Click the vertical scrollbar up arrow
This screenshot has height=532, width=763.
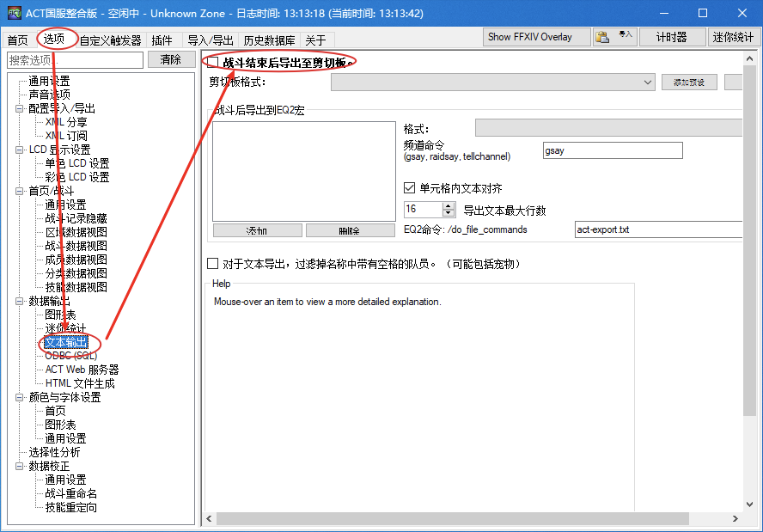[x=749, y=58]
